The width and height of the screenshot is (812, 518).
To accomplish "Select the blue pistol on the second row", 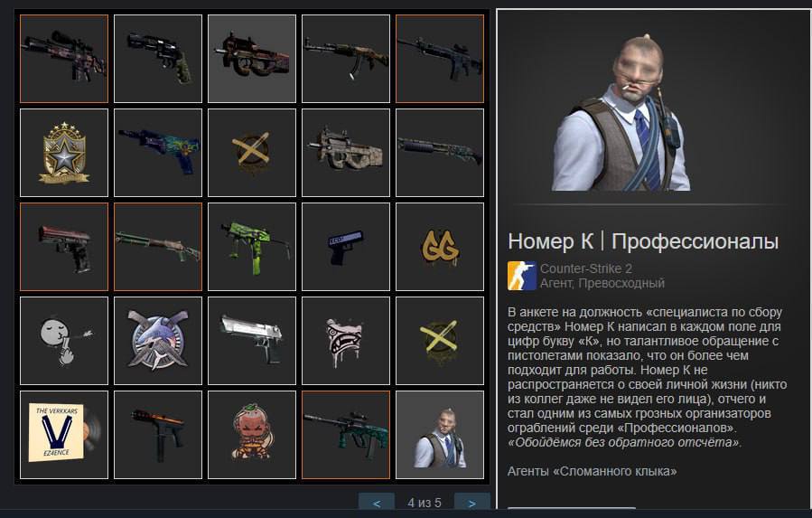I will [x=158, y=153].
